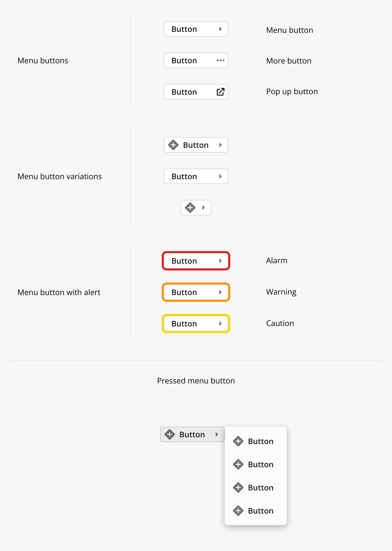
Task: Click the diamond plus icon of the second dropdown item
Action: point(238,464)
